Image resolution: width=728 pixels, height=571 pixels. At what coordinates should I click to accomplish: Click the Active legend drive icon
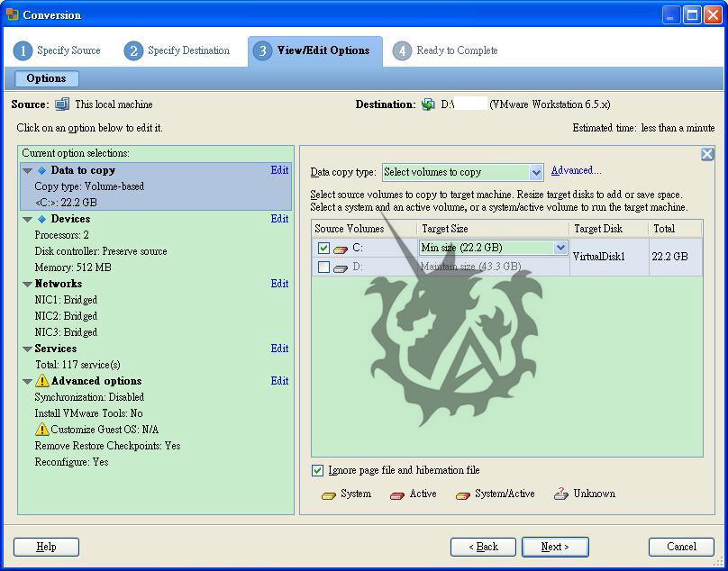397,495
